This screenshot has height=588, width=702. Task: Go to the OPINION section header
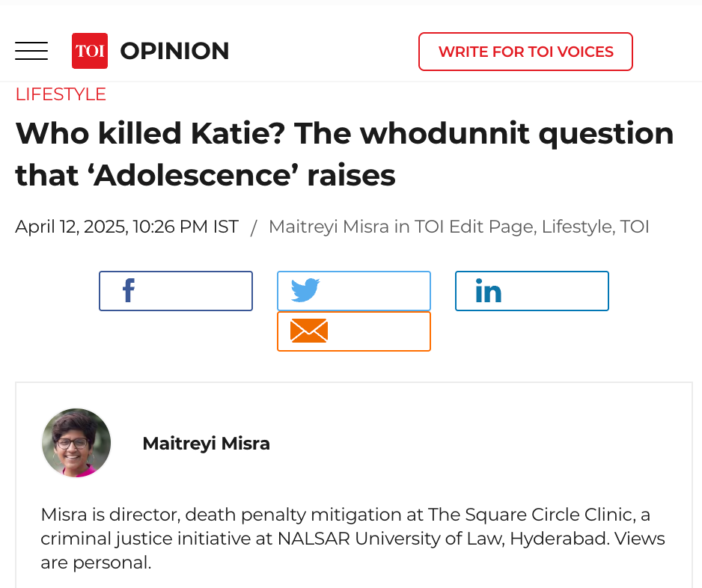coord(174,51)
